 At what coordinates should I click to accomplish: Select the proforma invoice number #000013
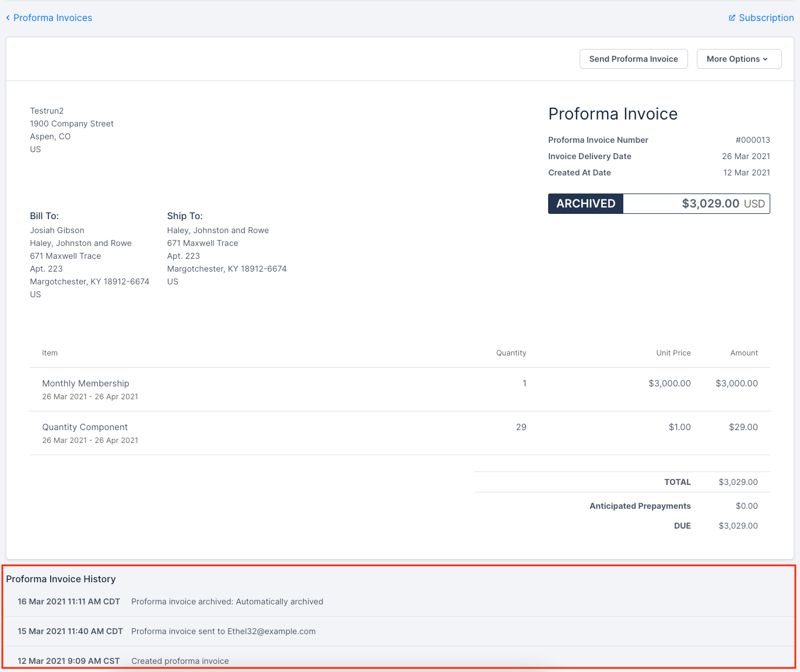(752, 140)
